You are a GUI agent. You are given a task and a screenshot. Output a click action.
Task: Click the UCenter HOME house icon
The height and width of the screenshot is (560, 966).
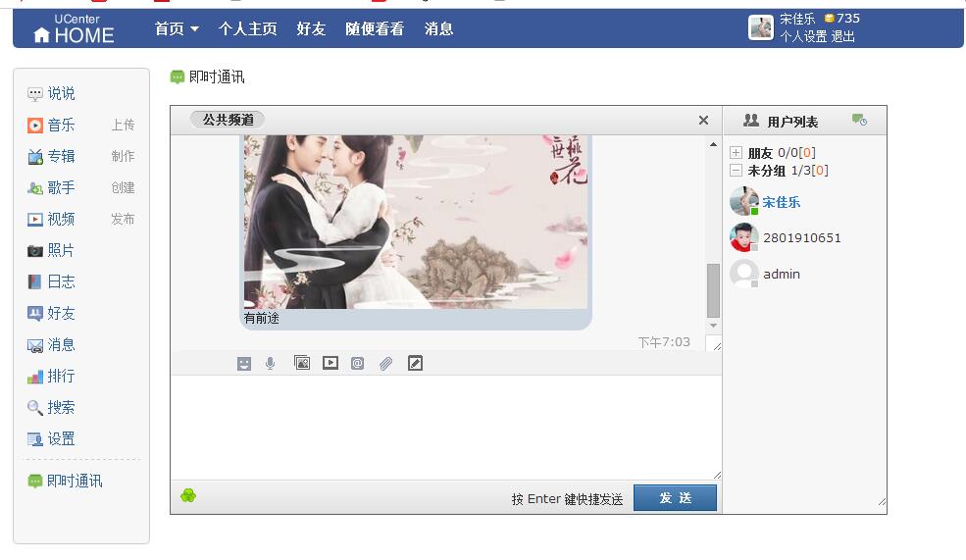41,35
